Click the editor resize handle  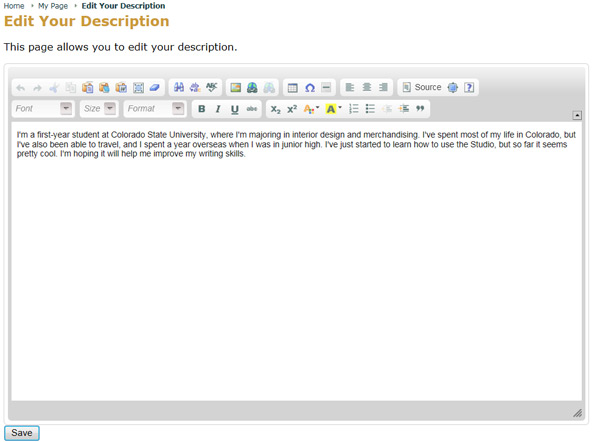[x=577, y=413]
